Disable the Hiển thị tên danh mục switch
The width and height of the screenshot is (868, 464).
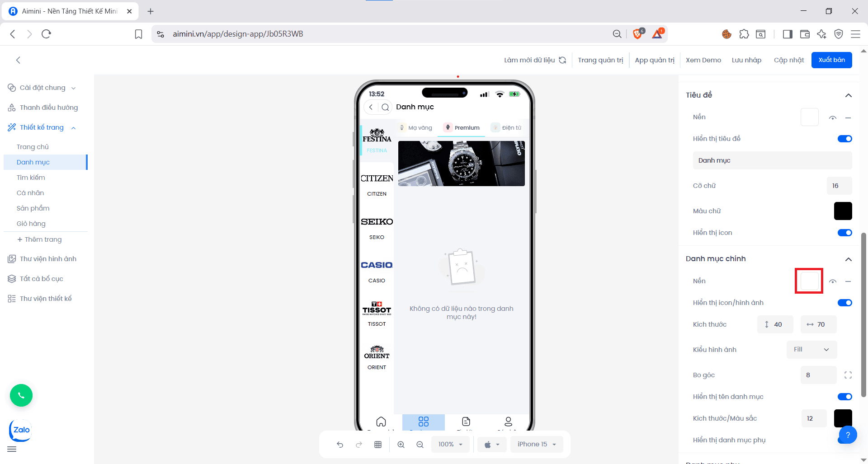pyautogui.click(x=844, y=397)
